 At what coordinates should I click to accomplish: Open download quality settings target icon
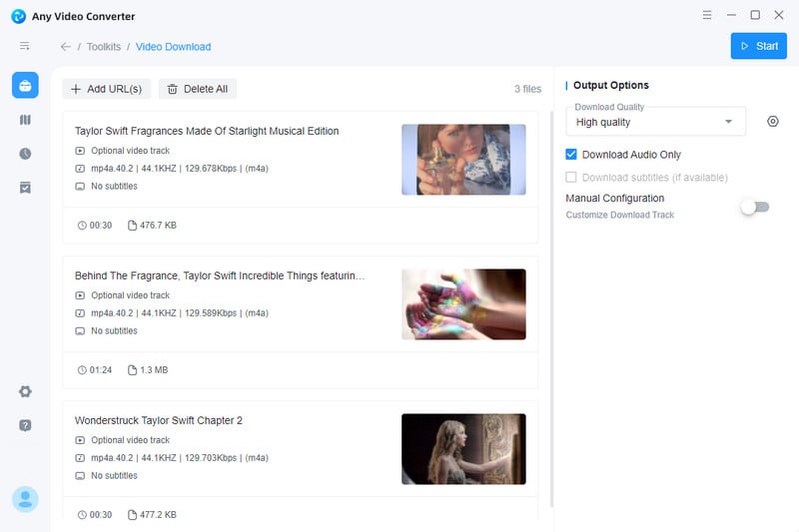tap(772, 121)
